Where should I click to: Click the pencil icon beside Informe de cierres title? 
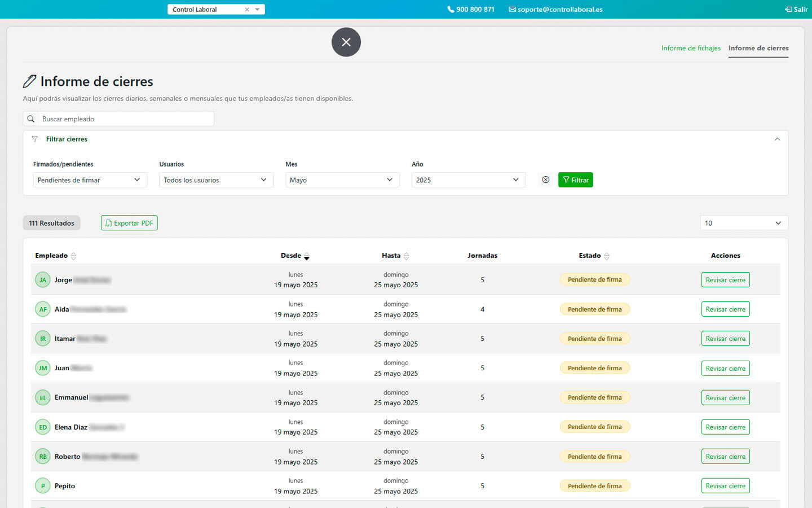[x=29, y=82]
